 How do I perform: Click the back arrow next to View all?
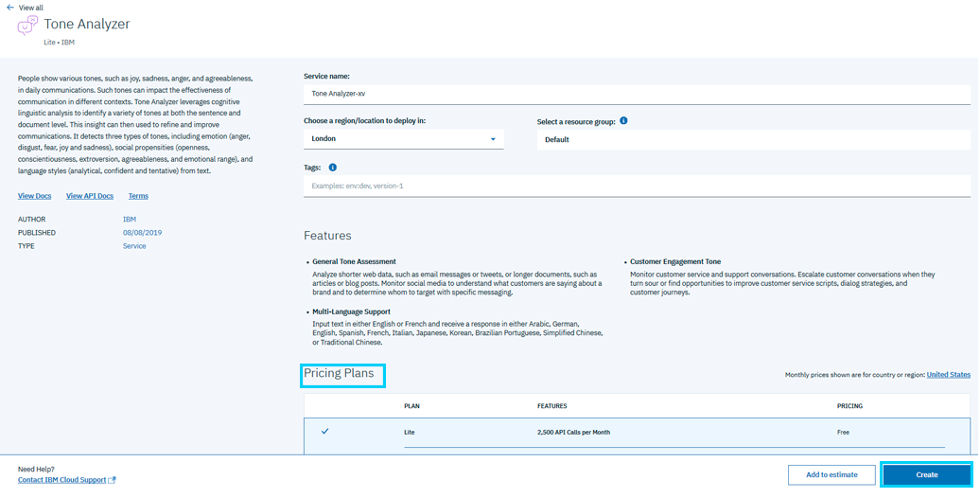[10, 8]
